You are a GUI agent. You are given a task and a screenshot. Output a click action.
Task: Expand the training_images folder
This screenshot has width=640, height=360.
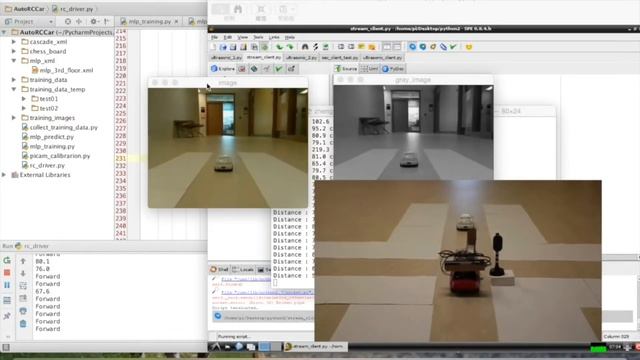pyautogui.click(x=14, y=118)
